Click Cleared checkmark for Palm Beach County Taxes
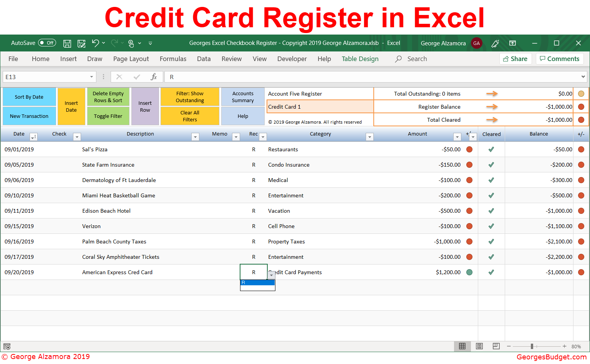Viewport: 590px width, 364px height. coord(491,242)
